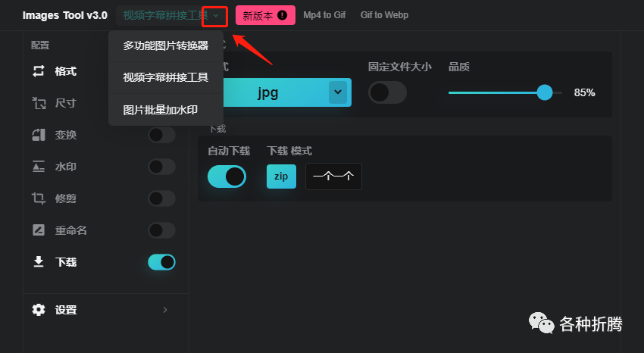Viewport: 644px width, 353px height.
Task: Choose 图片批量加水印 menu entry
Action: coord(161,110)
